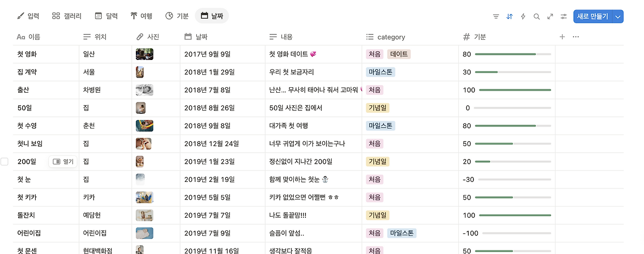The height and width of the screenshot is (254, 644).
Task: Open the photo thumbnail for 돌잔치
Action: [144, 215]
